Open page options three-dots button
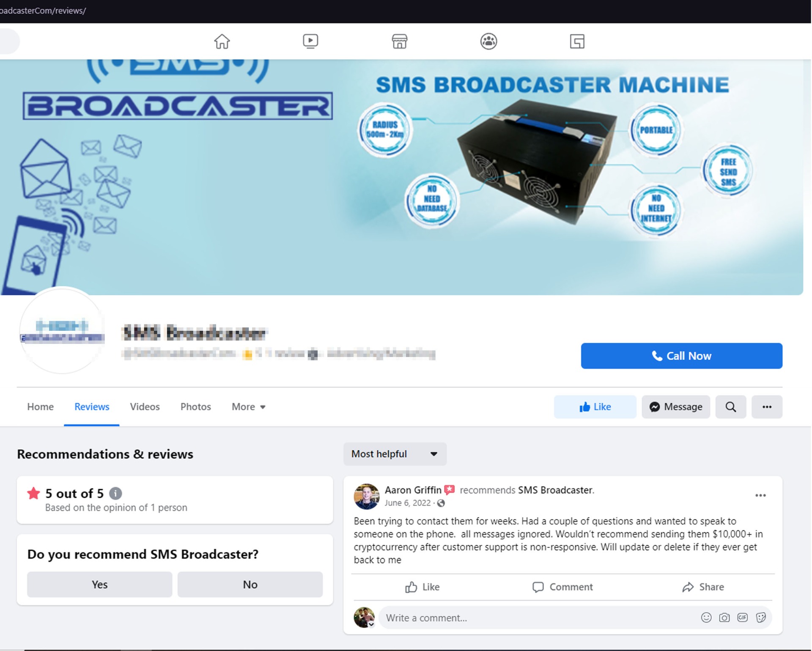The image size is (812, 651). coord(767,407)
